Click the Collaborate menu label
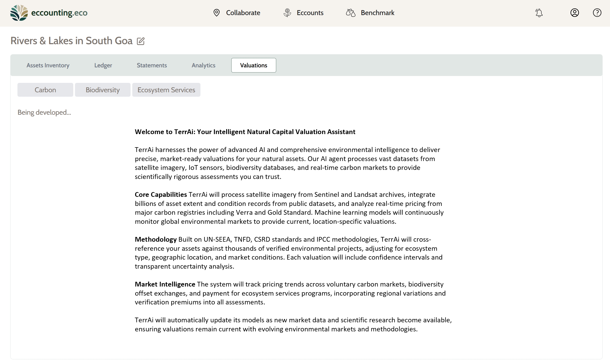The width and height of the screenshot is (610, 364). (x=243, y=13)
